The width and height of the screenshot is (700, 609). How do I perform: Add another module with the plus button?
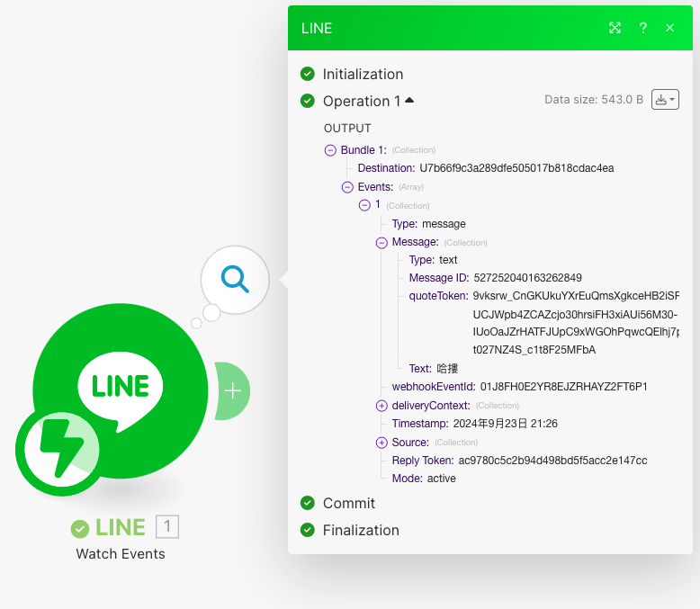pos(233,391)
